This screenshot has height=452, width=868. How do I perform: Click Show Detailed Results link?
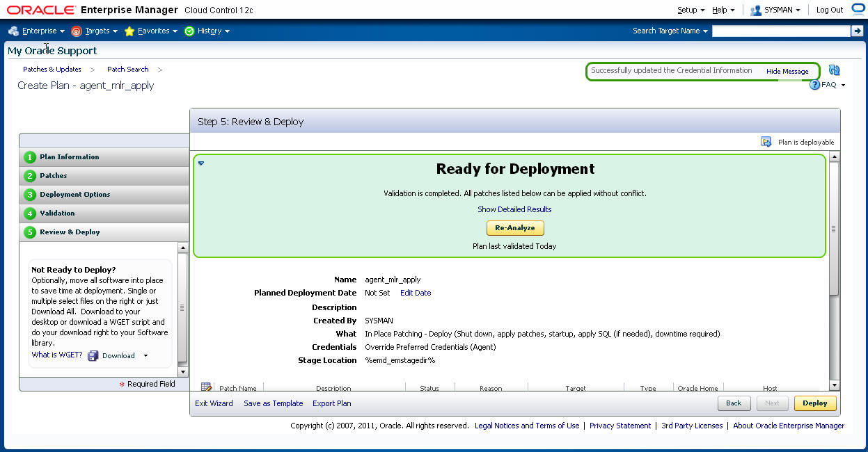(x=514, y=209)
